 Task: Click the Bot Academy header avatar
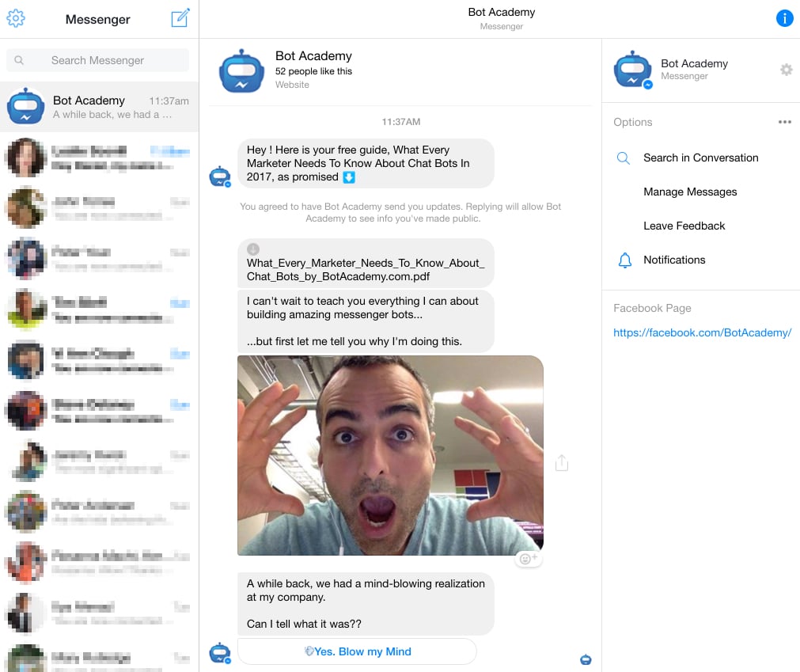point(241,71)
